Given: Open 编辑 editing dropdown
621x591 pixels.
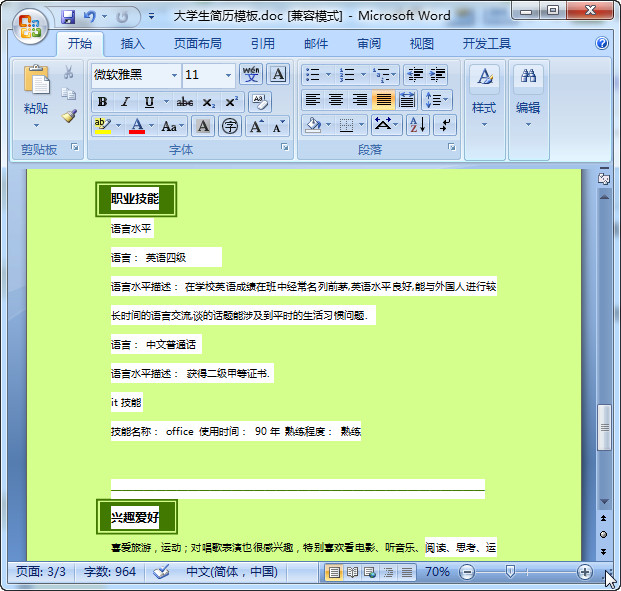Looking at the screenshot, I should click(x=528, y=110).
